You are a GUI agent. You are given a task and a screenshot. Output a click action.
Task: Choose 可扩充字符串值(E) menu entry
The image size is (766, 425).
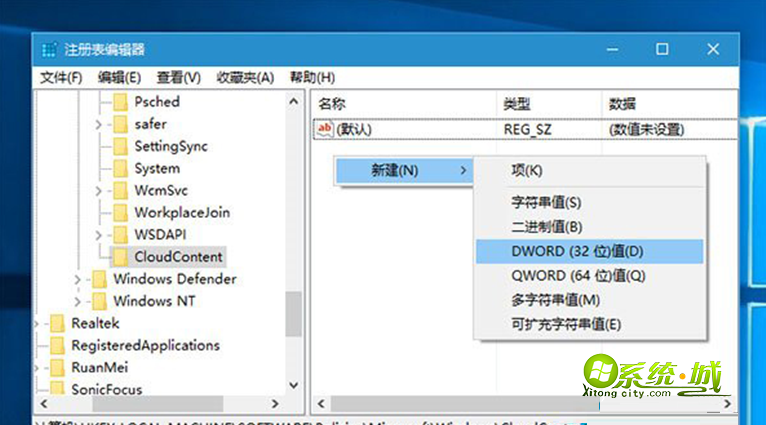point(590,324)
